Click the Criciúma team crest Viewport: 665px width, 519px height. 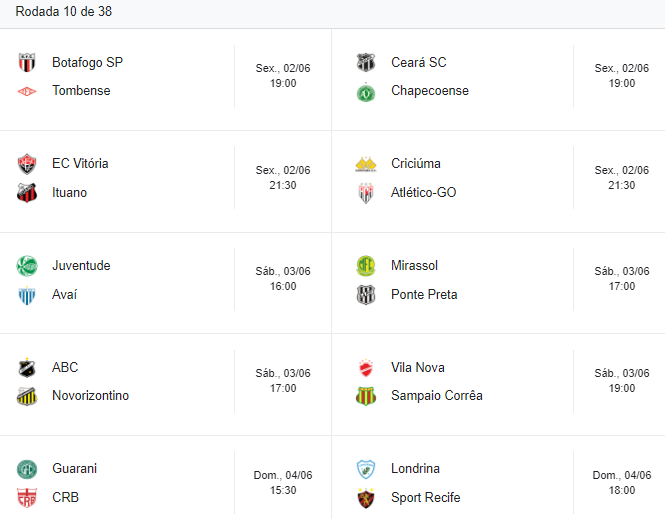click(x=366, y=164)
